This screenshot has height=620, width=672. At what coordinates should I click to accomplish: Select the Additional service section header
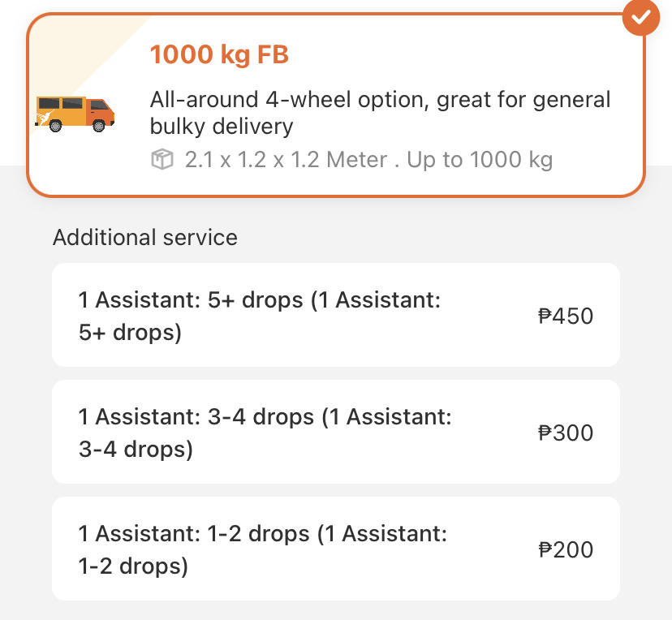coord(145,238)
